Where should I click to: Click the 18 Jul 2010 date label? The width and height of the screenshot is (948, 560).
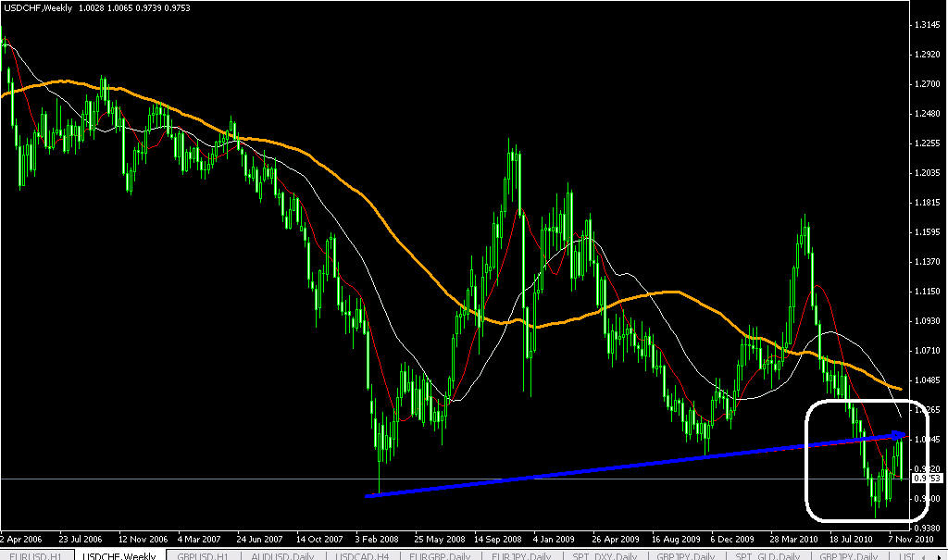(x=851, y=539)
